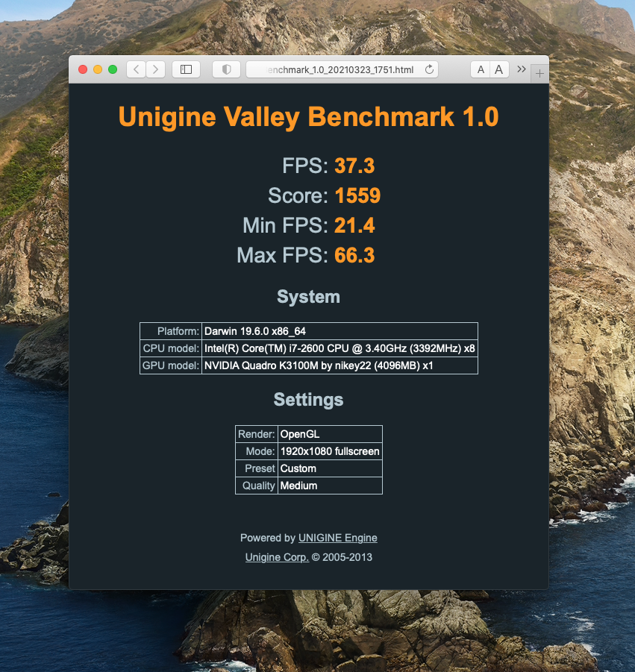The height and width of the screenshot is (672, 635).
Task: Minimize the Safari window with the yellow button
Action: point(98,69)
